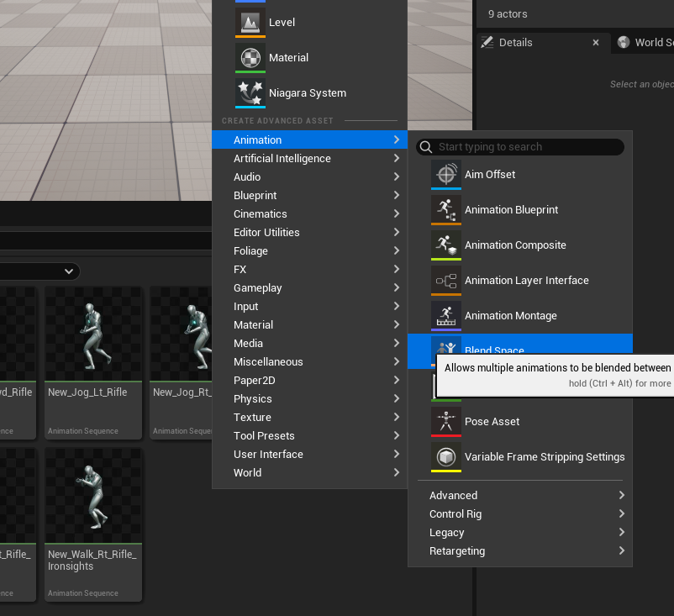
Task: Select New_Jog_Lt_Rifle animation thumbnail
Action: 93,334
